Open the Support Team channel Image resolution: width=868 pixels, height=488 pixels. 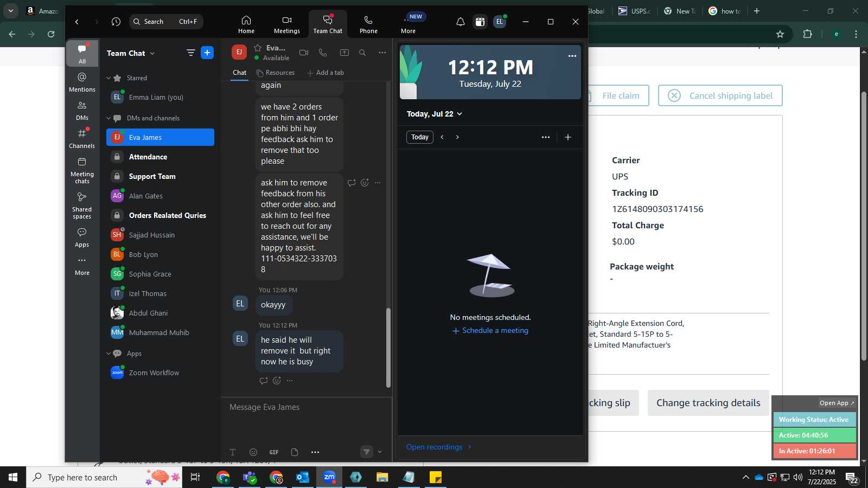[160, 176]
